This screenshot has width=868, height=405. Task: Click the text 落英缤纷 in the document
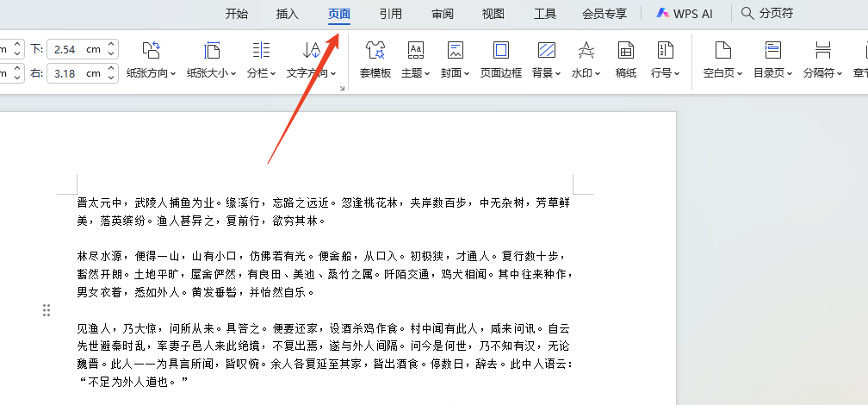(x=123, y=221)
